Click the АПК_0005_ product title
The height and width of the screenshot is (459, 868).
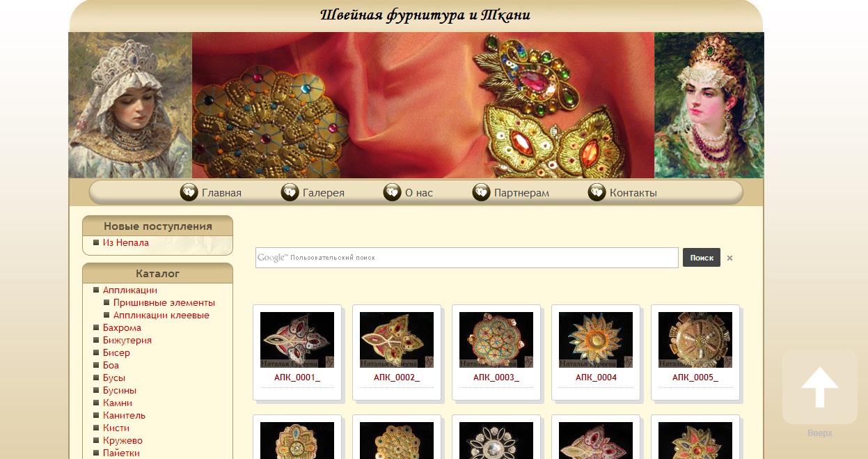click(695, 378)
